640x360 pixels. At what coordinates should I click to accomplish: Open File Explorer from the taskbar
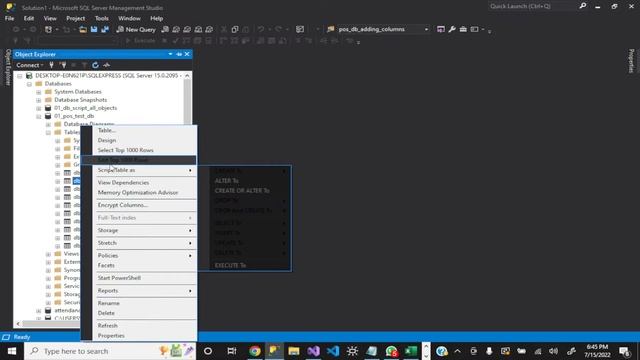(x=294, y=351)
